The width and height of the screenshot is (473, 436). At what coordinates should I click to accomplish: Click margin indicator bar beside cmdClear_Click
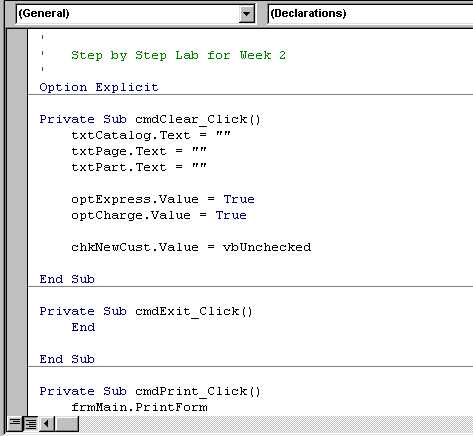click(17, 119)
